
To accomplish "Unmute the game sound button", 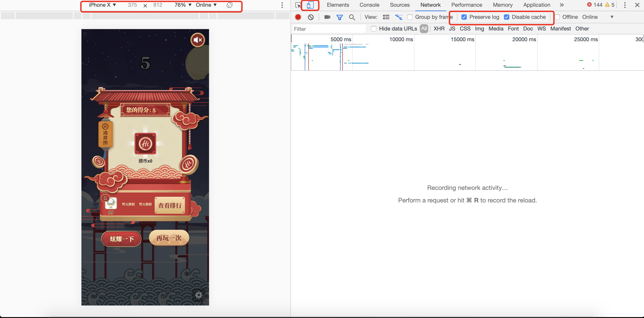I will [x=198, y=40].
